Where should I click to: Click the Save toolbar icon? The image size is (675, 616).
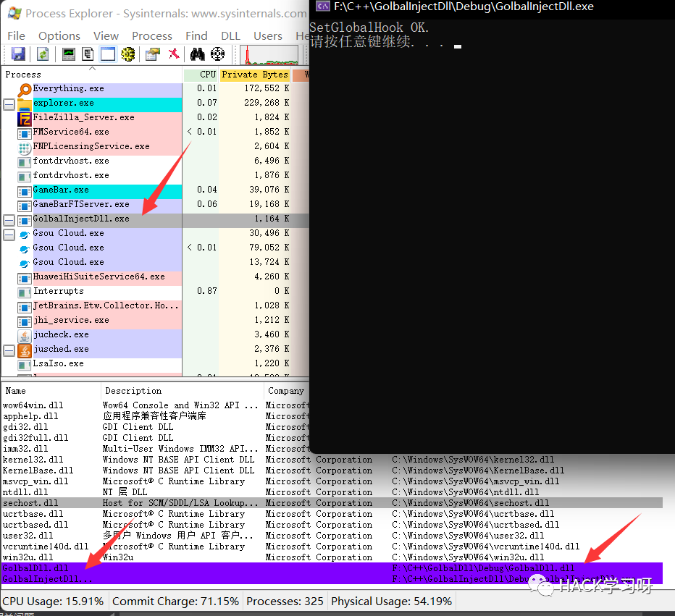pyautogui.click(x=18, y=54)
